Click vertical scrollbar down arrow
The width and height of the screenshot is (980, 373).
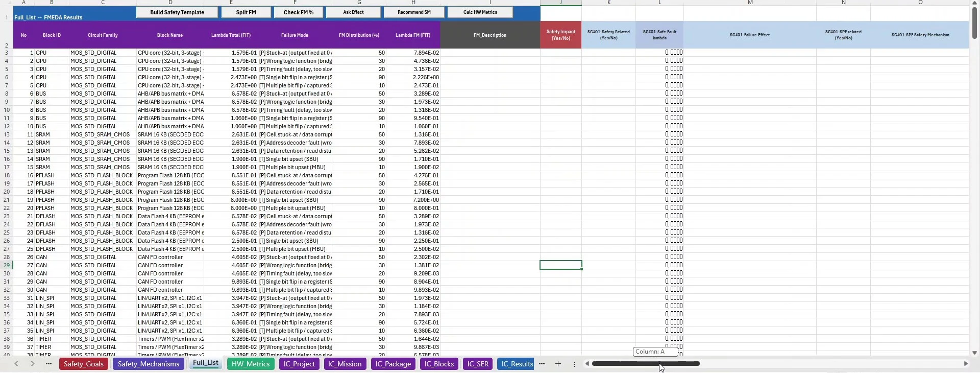click(x=974, y=353)
